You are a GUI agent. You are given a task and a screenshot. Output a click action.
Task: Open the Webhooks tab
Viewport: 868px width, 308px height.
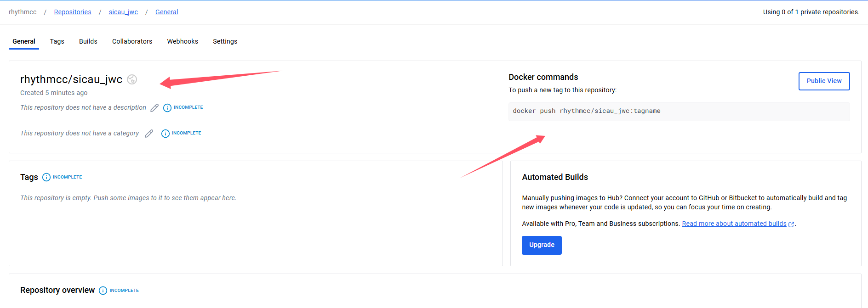(x=183, y=41)
